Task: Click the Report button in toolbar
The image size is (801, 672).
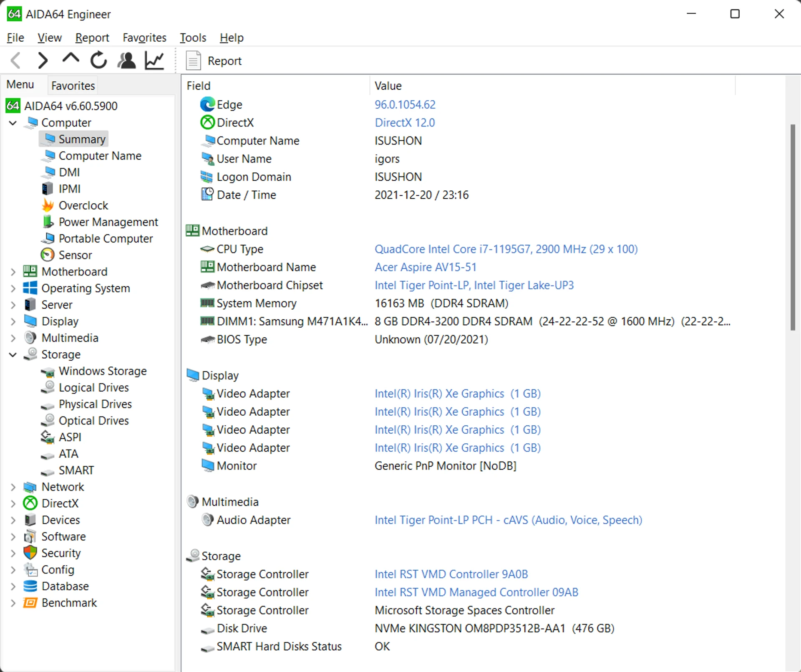Action: coord(214,61)
